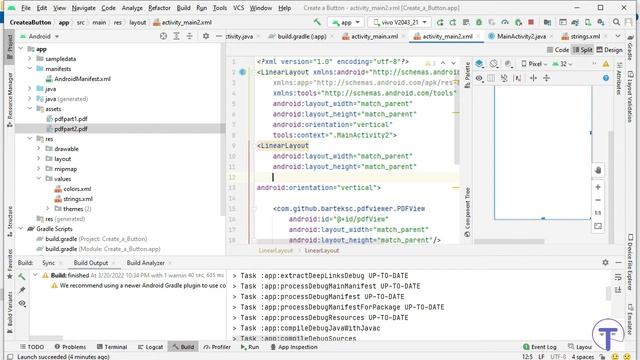The image size is (640, 360).
Task: Switch to the activity_main.xml tab
Action: point(374,36)
